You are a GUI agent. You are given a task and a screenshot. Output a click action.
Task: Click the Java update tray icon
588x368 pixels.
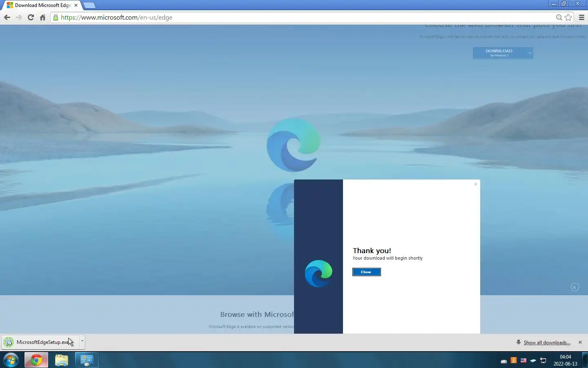[514, 361]
